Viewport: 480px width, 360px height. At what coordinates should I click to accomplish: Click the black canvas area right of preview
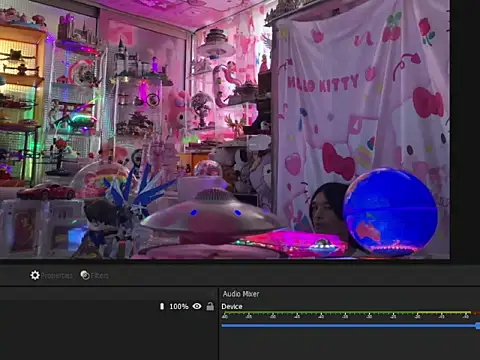coord(465,130)
